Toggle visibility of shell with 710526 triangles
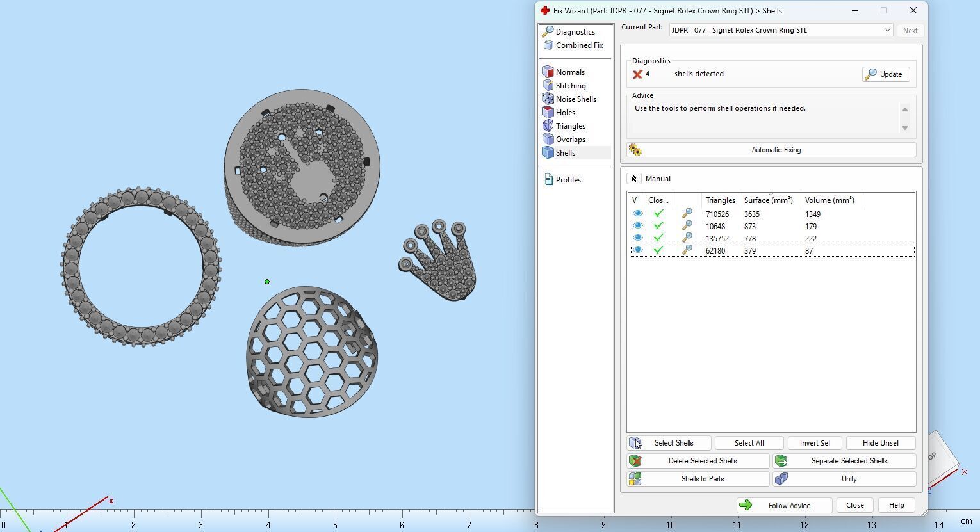This screenshot has height=532, width=980. pos(637,214)
